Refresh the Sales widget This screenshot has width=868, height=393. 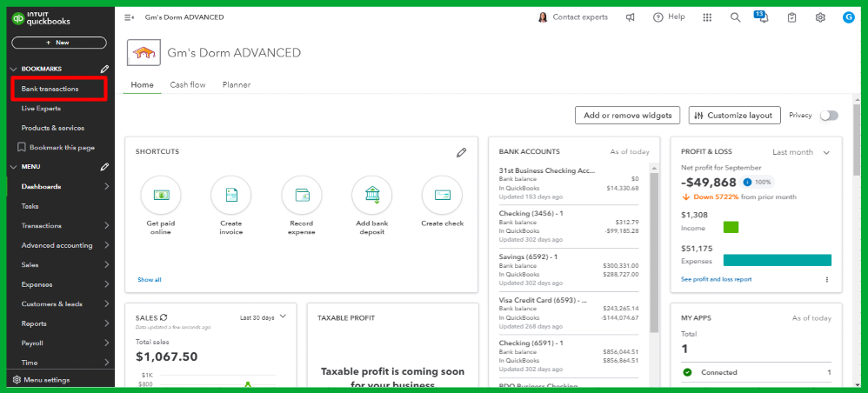164,317
